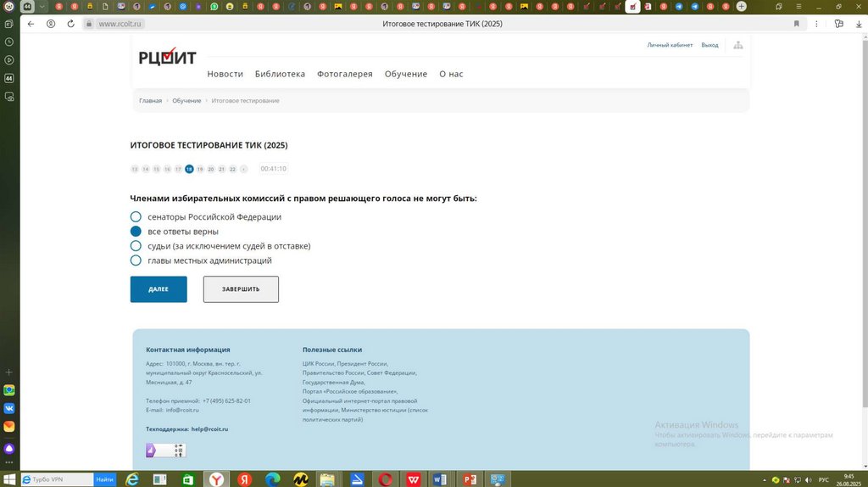
Task: Open Windows Start menu
Action: 8,479
